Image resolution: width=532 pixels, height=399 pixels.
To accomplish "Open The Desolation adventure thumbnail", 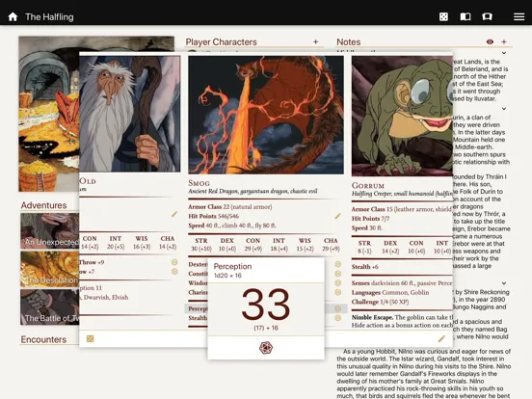I will [49, 270].
